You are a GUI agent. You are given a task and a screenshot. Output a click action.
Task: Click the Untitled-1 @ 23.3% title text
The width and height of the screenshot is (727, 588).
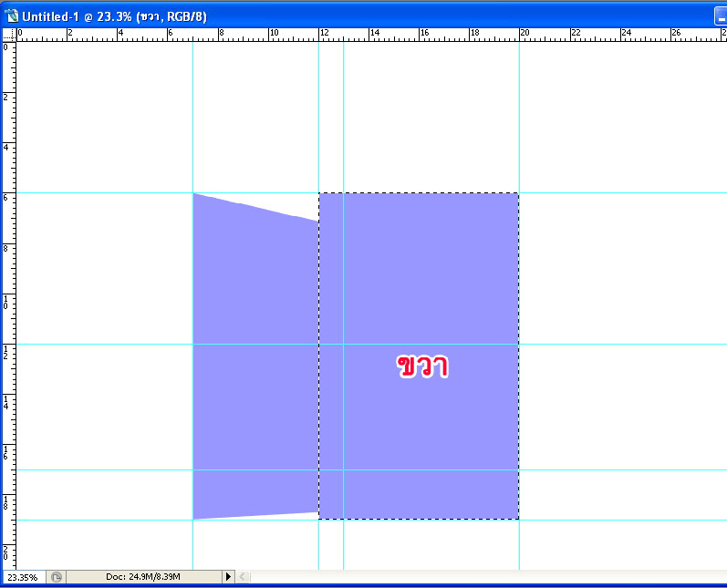114,16
